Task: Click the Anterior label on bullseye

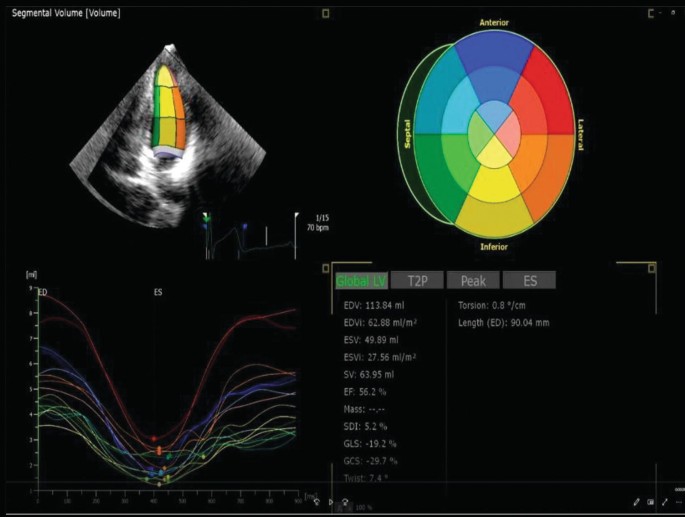Action: tap(494, 23)
